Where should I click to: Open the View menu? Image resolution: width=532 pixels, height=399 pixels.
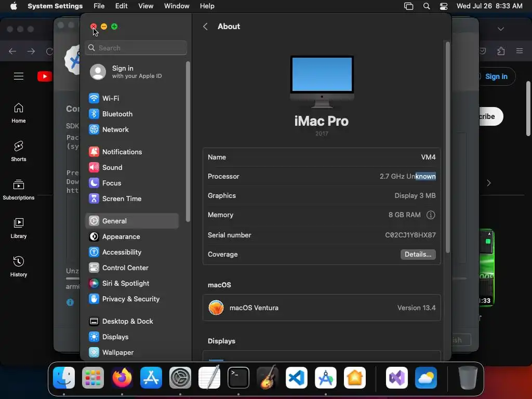point(145,6)
